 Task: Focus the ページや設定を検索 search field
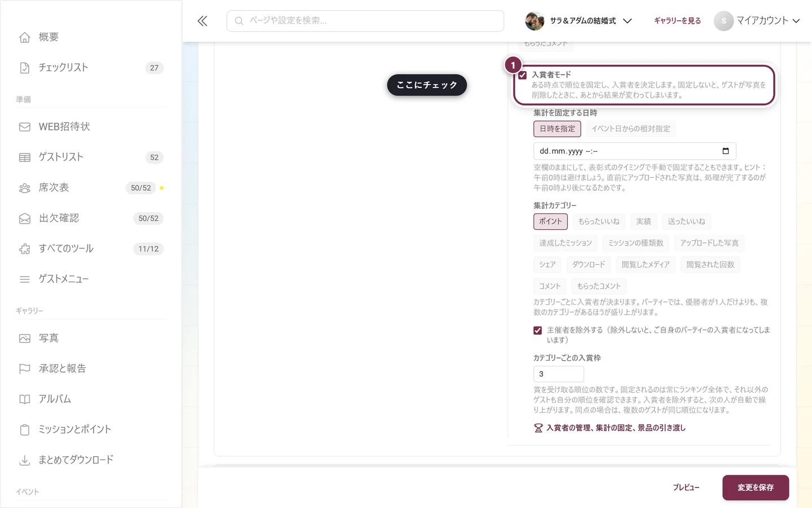pyautogui.click(x=365, y=21)
